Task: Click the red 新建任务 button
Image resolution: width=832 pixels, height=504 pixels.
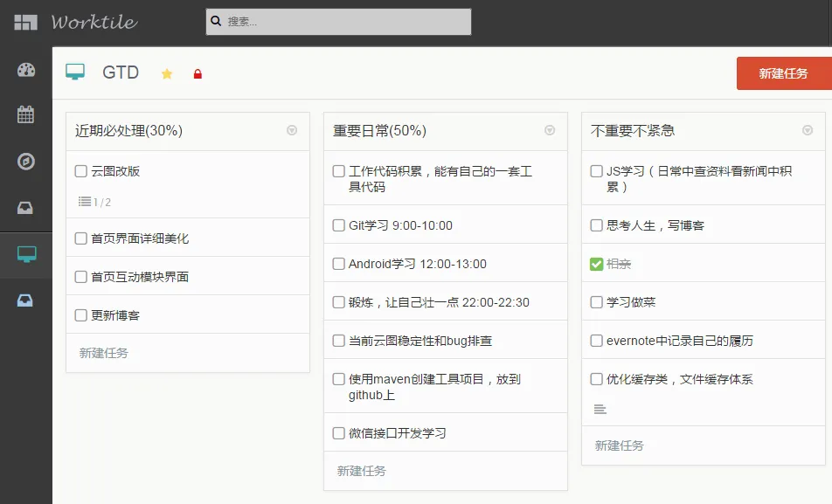Action: coord(784,73)
